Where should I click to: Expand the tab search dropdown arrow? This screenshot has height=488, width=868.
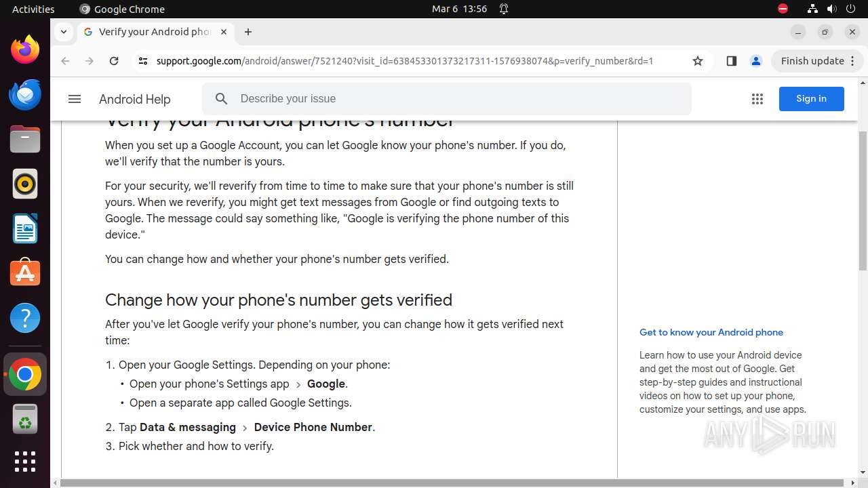click(x=63, y=32)
